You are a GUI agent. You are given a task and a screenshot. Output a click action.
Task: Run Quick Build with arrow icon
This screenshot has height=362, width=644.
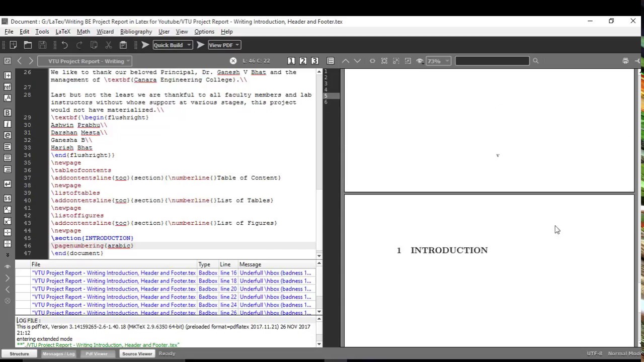pyautogui.click(x=145, y=45)
